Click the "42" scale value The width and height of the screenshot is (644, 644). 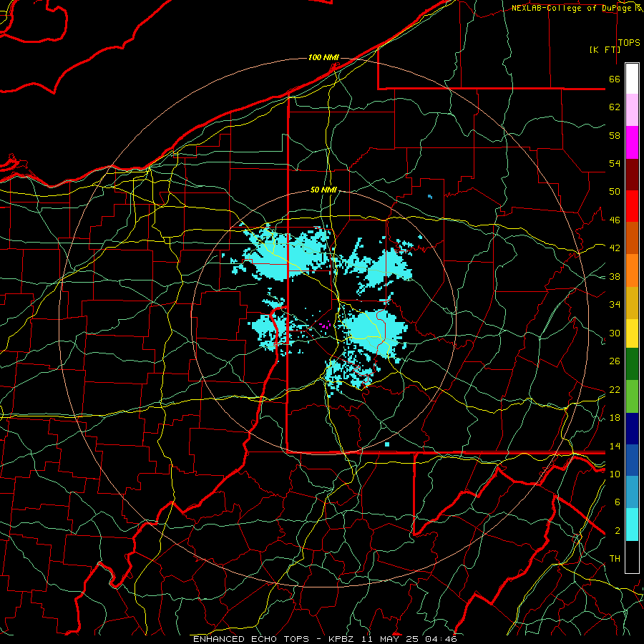coord(615,248)
